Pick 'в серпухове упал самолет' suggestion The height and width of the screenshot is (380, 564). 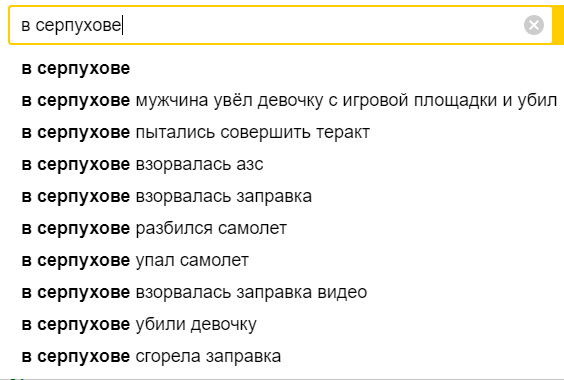[135, 261]
